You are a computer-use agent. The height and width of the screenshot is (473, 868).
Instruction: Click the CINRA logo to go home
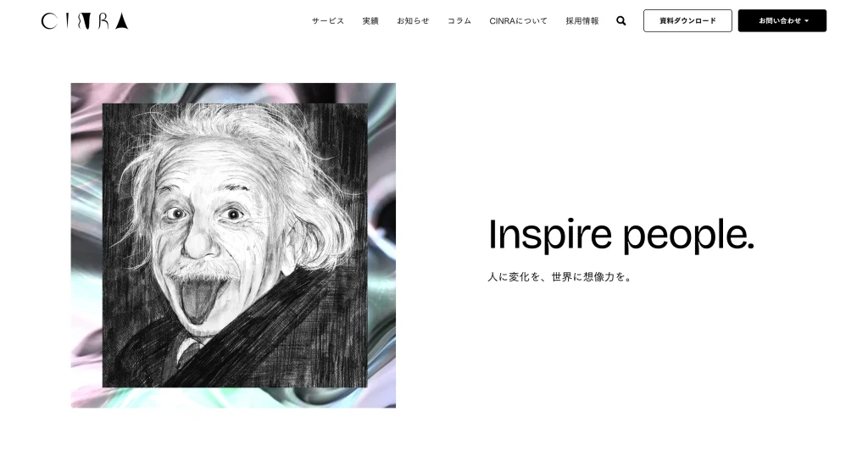point(85,21)
